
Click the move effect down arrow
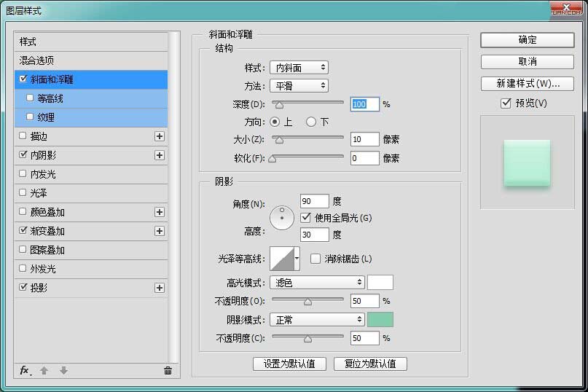63,370
